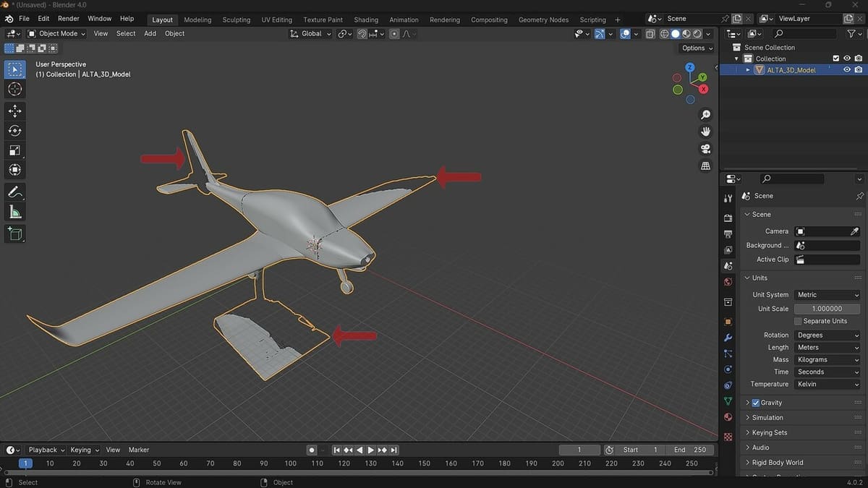Open the Object Mode dropdown
This screenshot has height=488, width=868.
tap(56, 33)
